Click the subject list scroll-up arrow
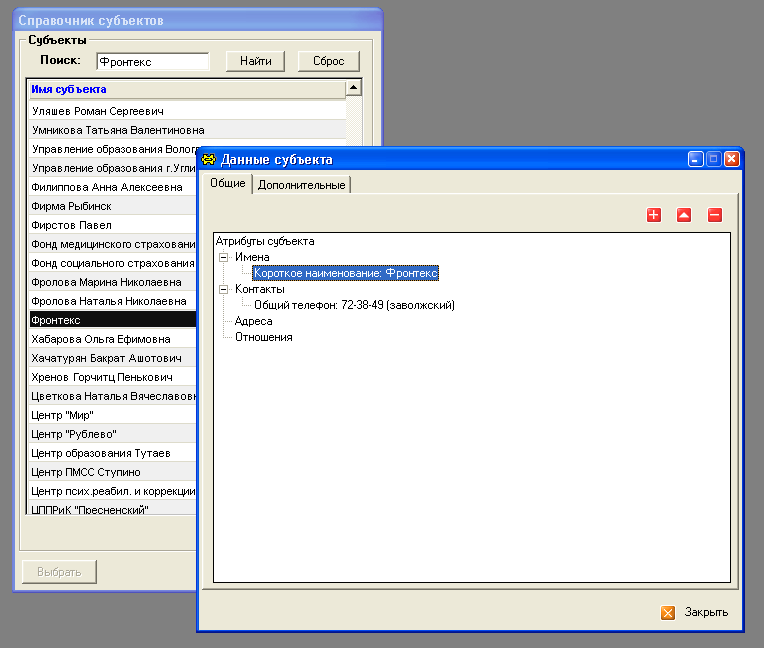764x648 pixels. pyautogui.click(x=353, y=88)
